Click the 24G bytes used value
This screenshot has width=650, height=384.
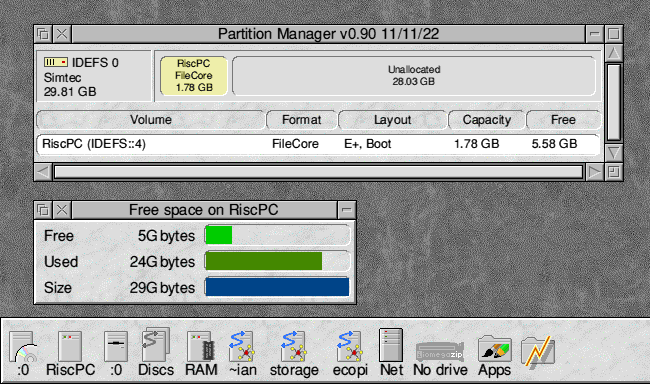162,262
